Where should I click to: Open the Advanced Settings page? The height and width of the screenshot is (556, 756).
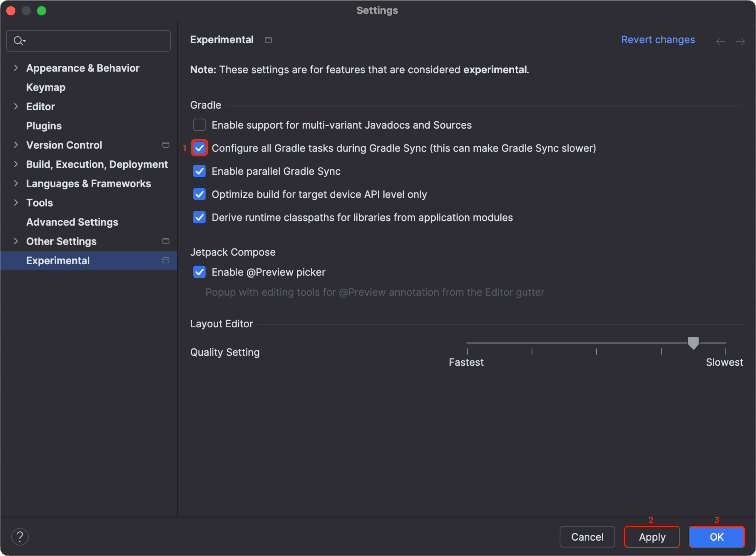(72, 222)
